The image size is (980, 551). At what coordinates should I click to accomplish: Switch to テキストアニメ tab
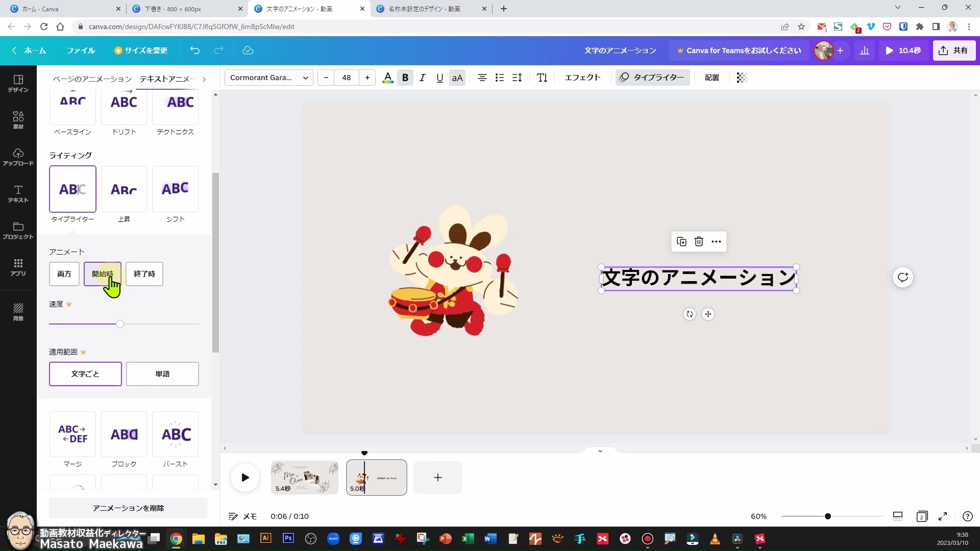pos(168,79)
